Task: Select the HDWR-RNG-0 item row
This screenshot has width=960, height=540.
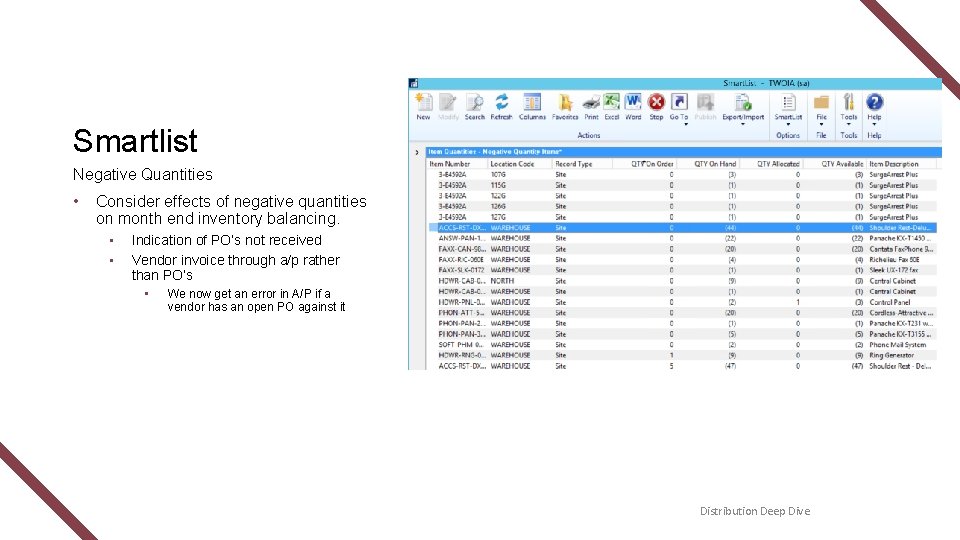Action: point(682,355)
